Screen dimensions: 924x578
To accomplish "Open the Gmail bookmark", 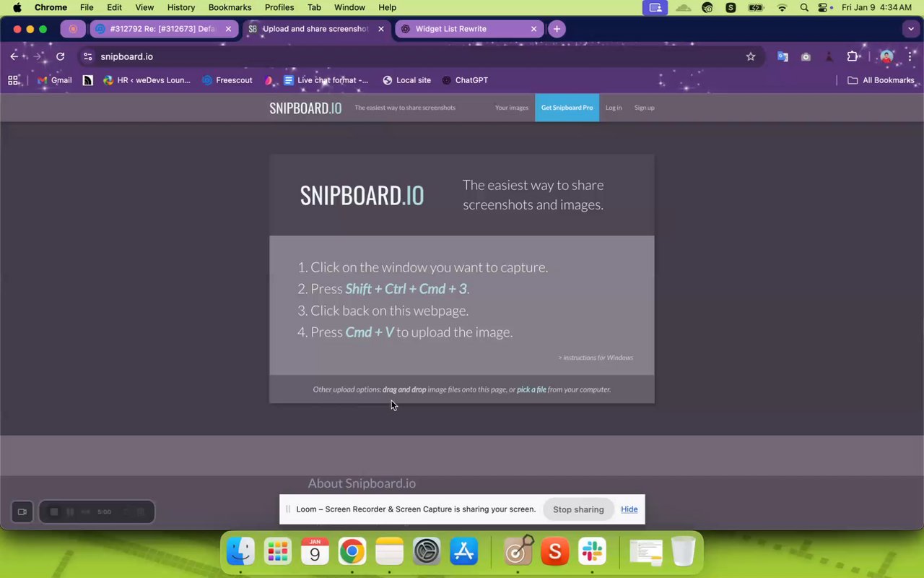I will (x=55, y=80).
